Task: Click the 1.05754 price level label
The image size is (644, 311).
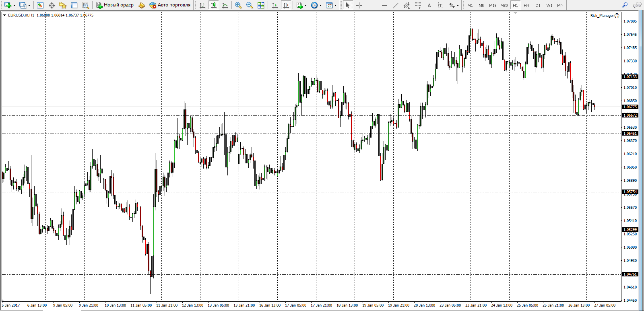Action: pyautogui.click(x=630, y=192)
